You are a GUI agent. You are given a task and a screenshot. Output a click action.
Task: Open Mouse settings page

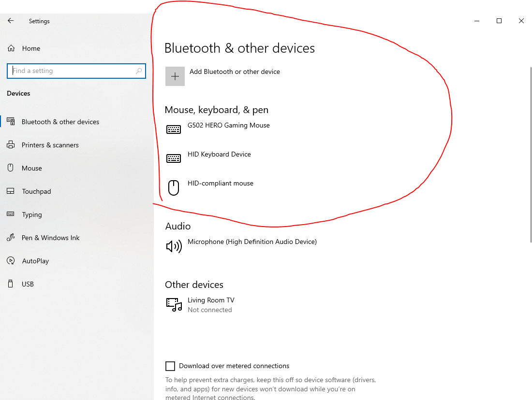[32, 168]
